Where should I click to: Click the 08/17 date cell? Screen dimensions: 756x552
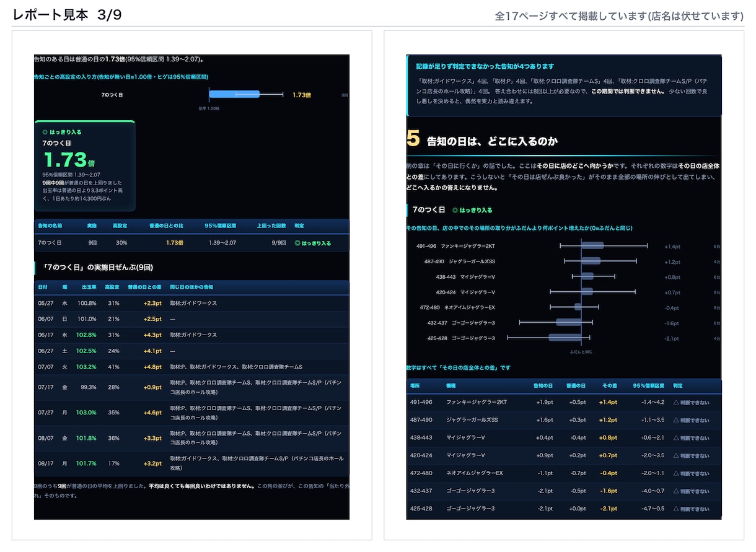46,463
